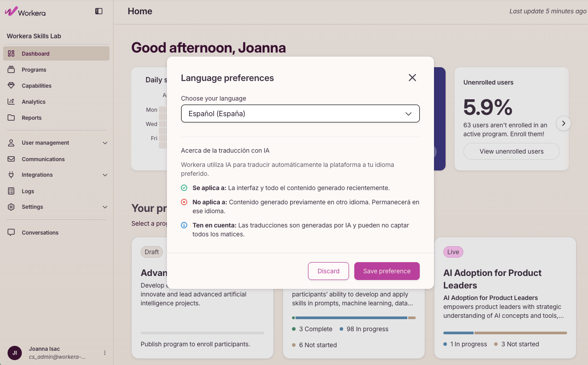Click the blue info icon beside Ten en cuenta
Viewport: 588px width, 365px height.
184,225
